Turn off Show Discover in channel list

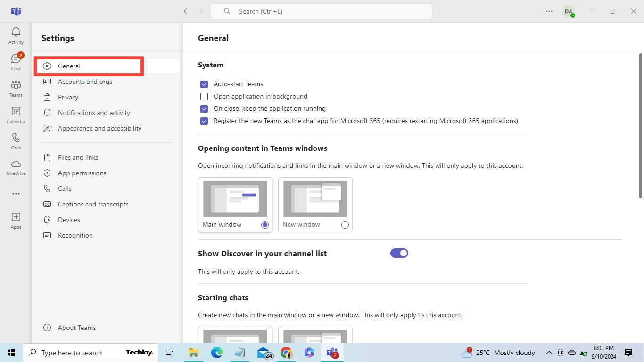(399, 253)
